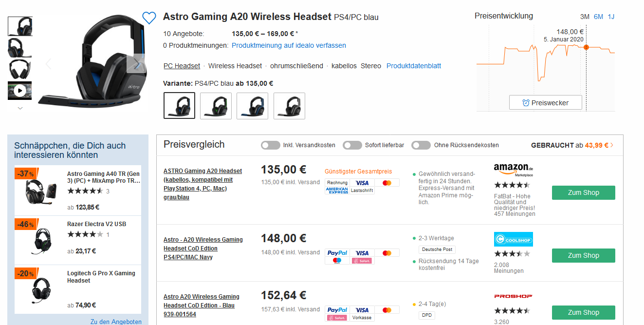Viewport: 644px width, 325px height.
Task: Toggle Inkl. Versandkosten switch
Action: [271, 145]
